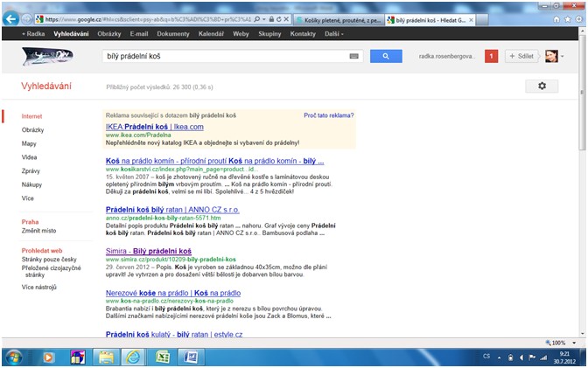Screen dimensions: 588x368
Task: Close the bílý prádelní koš tab
Action: click(471, 20)
